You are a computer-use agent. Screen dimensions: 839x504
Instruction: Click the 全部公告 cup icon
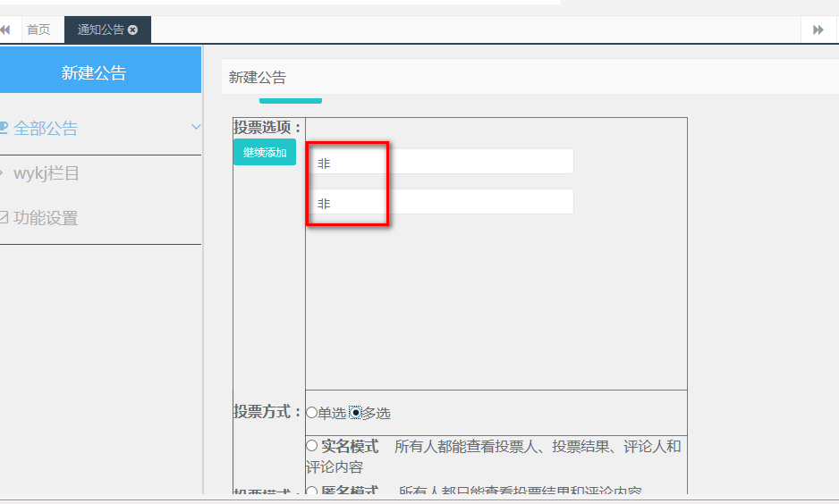[4, 128]
